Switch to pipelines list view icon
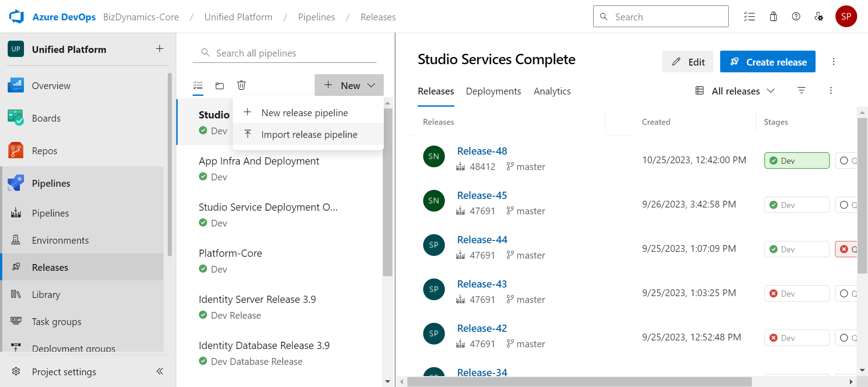The height and width of the screenshot is (387, 868). (198, 85)
